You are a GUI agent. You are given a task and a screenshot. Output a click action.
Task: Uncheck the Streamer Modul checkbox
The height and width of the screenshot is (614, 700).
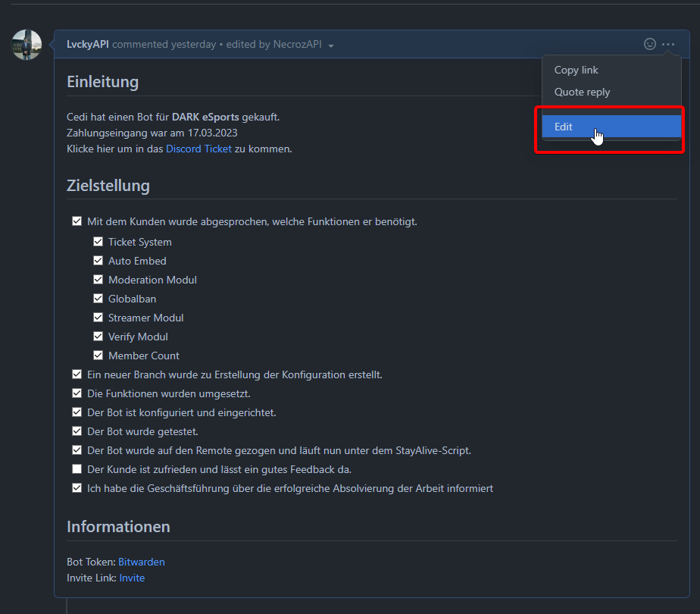[x=98, y=318]
